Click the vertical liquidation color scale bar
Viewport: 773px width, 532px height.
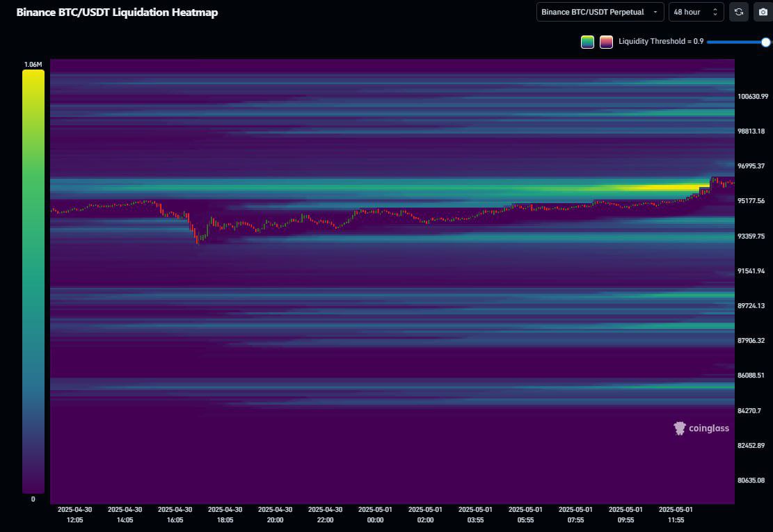click(33, 281)
